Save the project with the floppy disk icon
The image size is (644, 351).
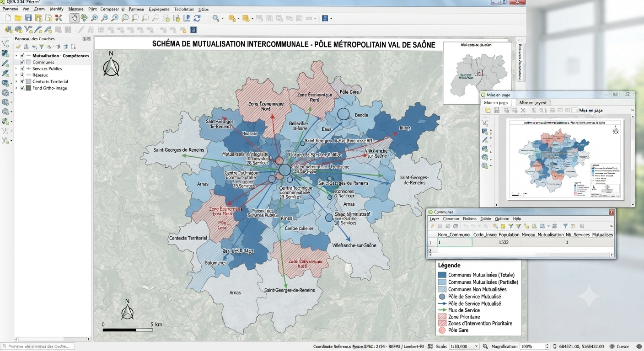(x=28, y=18)
